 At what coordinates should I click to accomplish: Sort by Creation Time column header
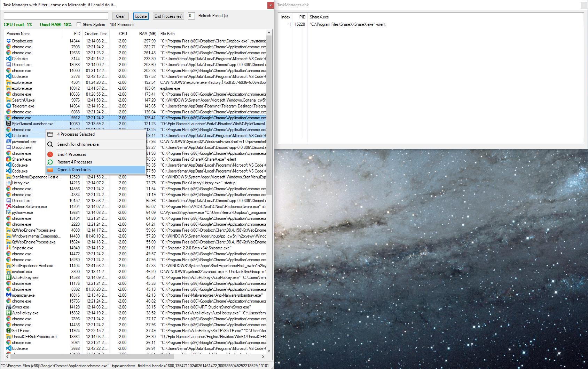pos(96,34)
